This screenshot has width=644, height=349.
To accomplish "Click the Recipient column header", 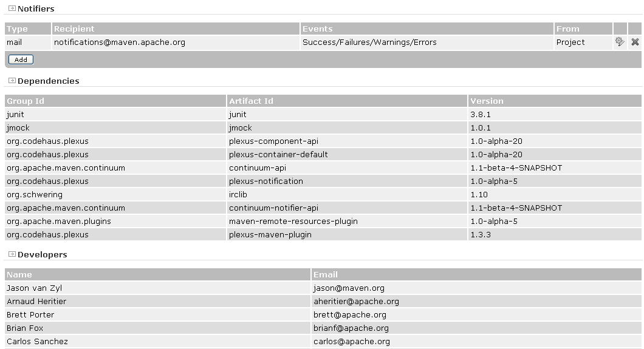I will (x=74, y=29).
